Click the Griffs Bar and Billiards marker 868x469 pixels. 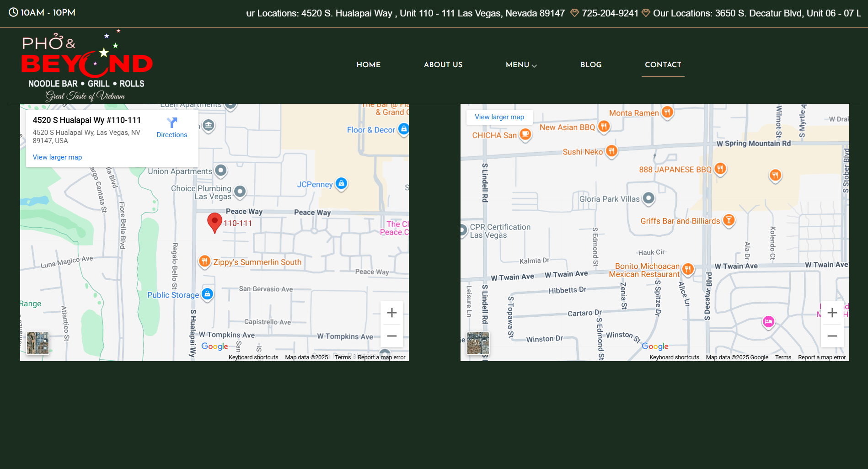click(x=729, y=220)
